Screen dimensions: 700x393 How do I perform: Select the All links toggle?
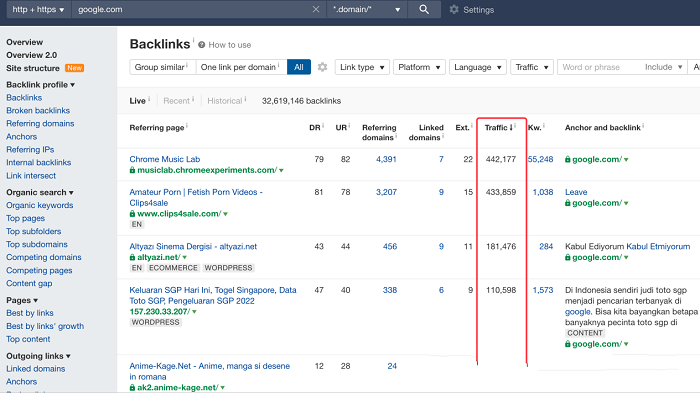click(x=299, y=67)
